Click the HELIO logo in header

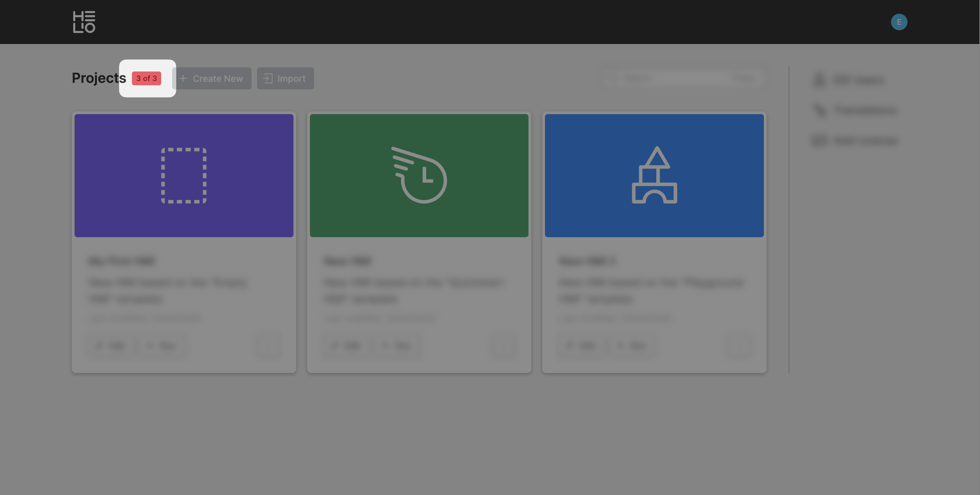point(84,22)
